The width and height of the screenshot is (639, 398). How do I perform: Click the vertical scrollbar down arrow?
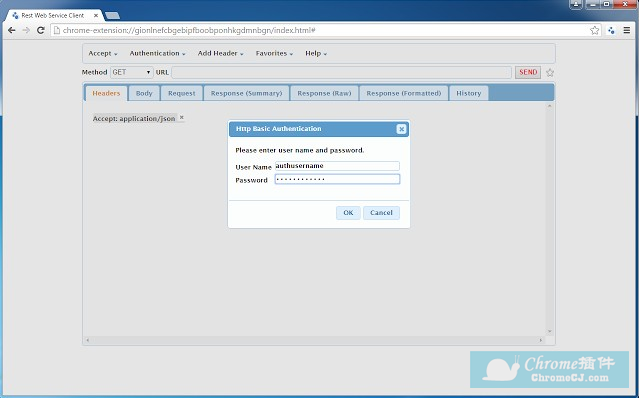pos(549,332)
